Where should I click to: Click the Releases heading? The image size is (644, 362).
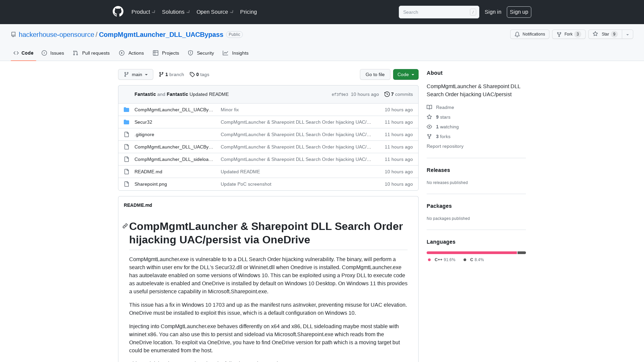(x=438, y=170)
